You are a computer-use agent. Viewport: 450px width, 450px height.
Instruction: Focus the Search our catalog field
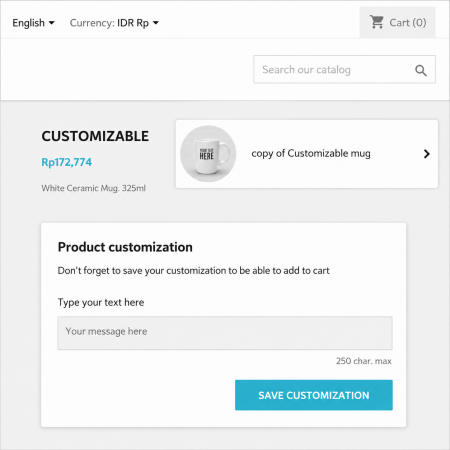[344, 69]
